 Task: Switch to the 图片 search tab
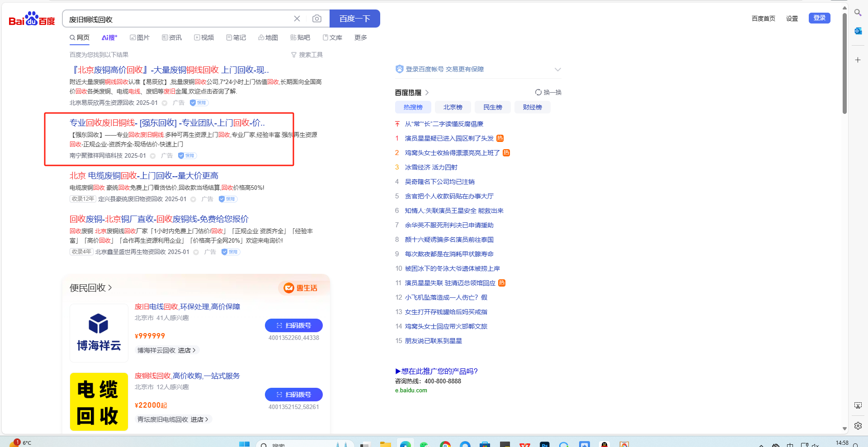pyautogui.click(x=140, y=38)
